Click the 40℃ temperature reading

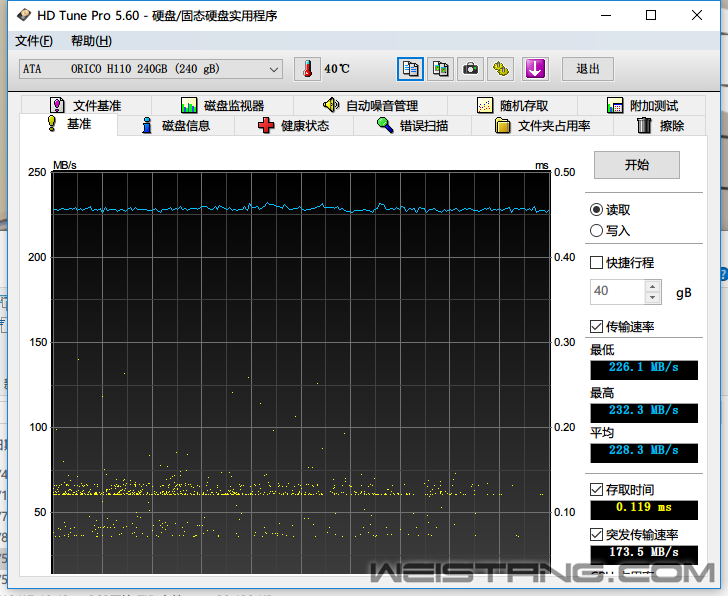coord(337,69)
